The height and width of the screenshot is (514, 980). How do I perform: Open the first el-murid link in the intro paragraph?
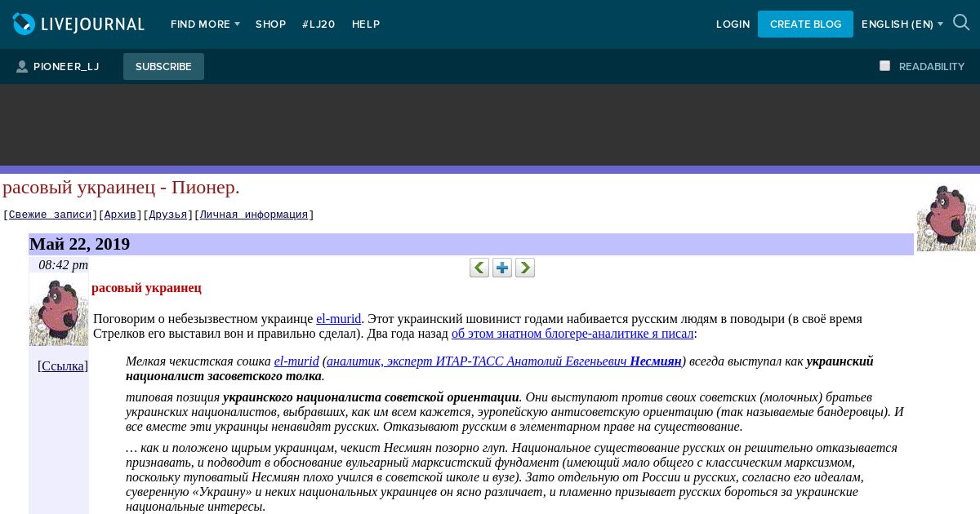[x=338, y=319]
